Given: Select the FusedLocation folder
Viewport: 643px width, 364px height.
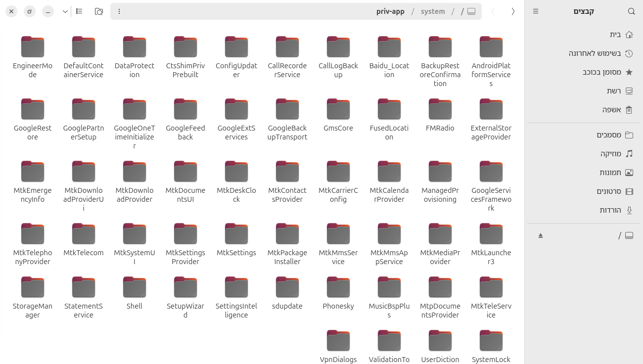Looking at the screenshot, I should pos(389,120).
